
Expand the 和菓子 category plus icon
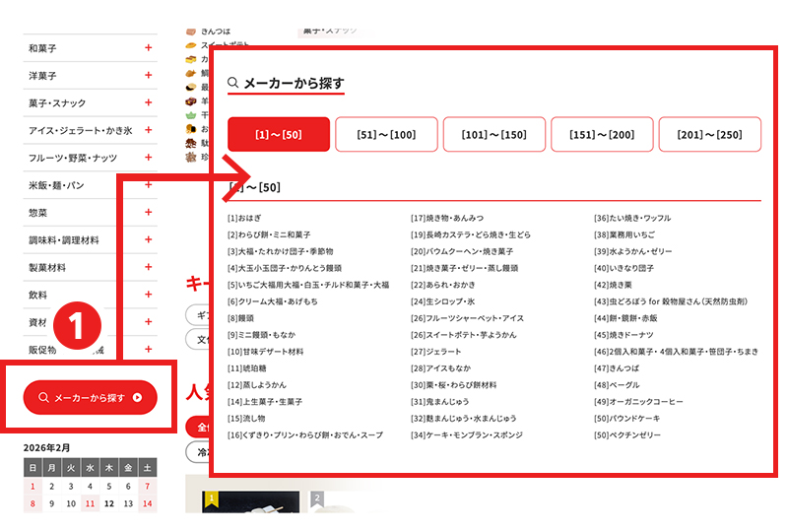coord(149,47)
